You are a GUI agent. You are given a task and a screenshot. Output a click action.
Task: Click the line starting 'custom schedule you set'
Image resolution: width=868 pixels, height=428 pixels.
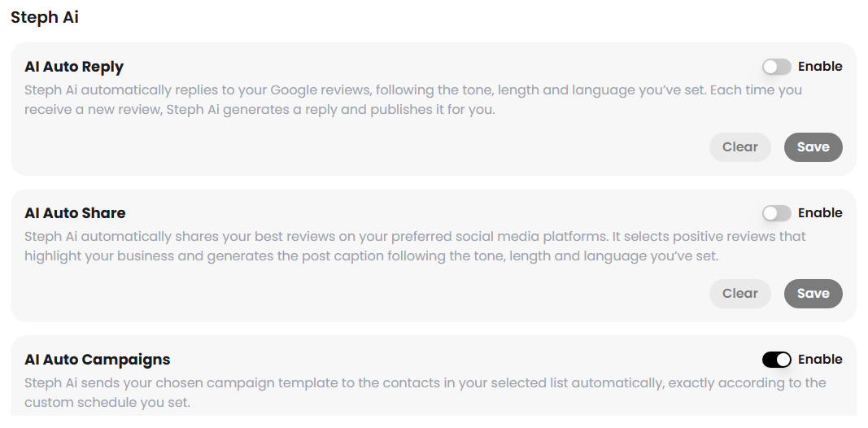coord(107,402)
